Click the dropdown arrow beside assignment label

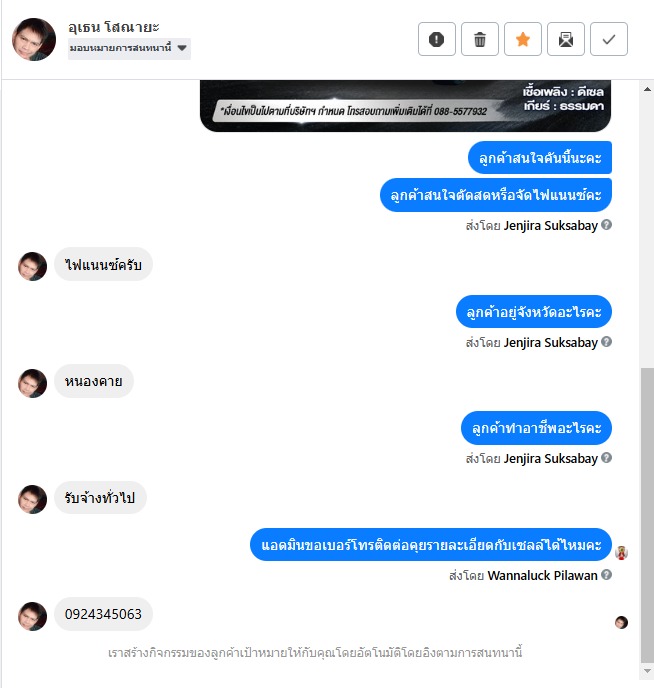click(182, 48)
